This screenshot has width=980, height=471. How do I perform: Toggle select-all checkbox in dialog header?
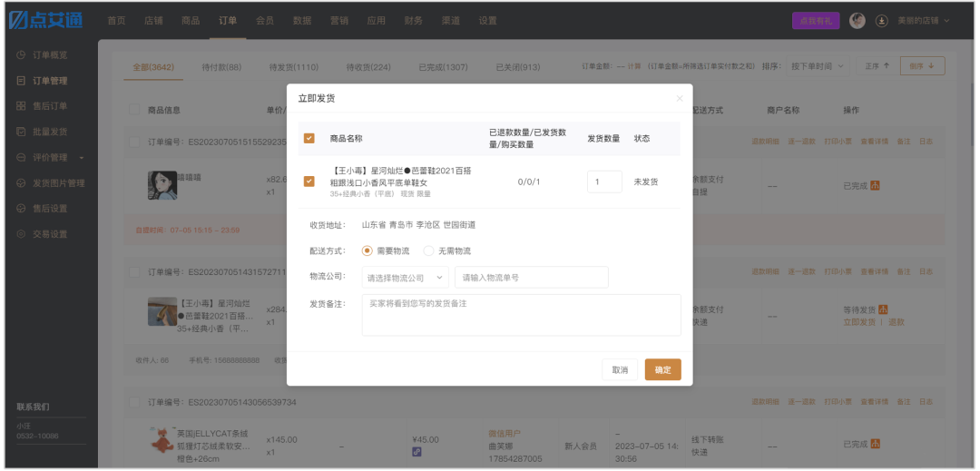coord(309,139)
